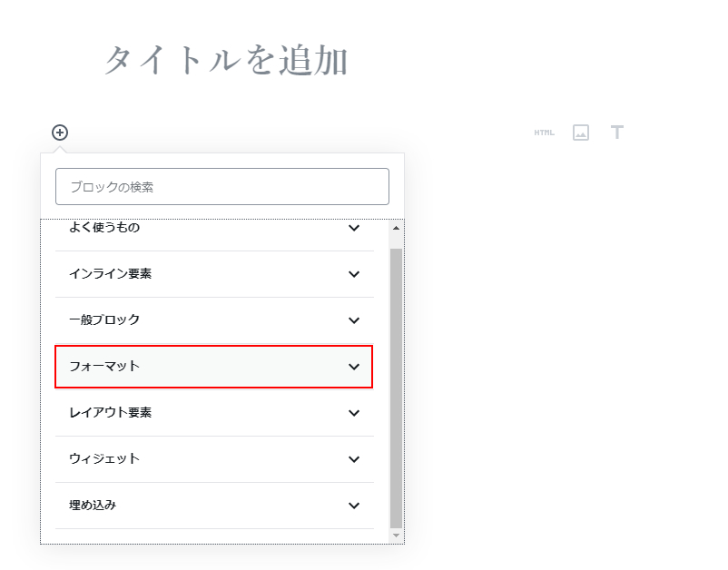Expand the レイアウト要素 section chevron
The width and height of the screenshot is (728, 570).
354,413
